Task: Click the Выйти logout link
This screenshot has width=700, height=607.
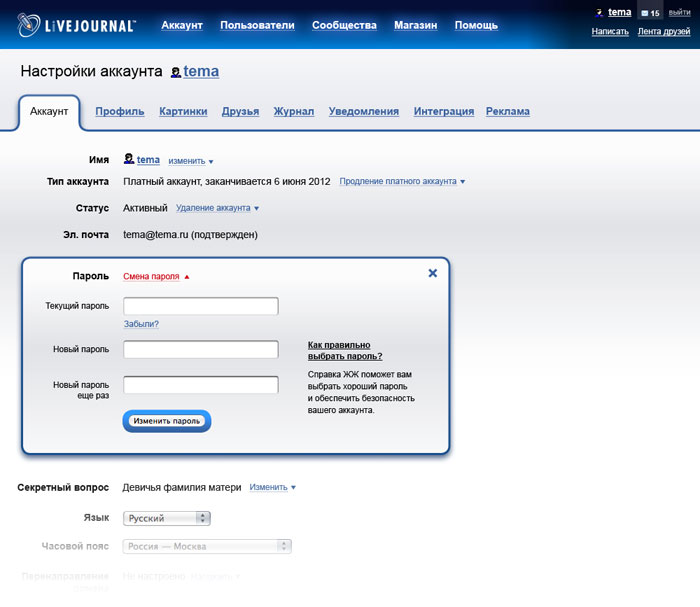Action: pos(679,12)
